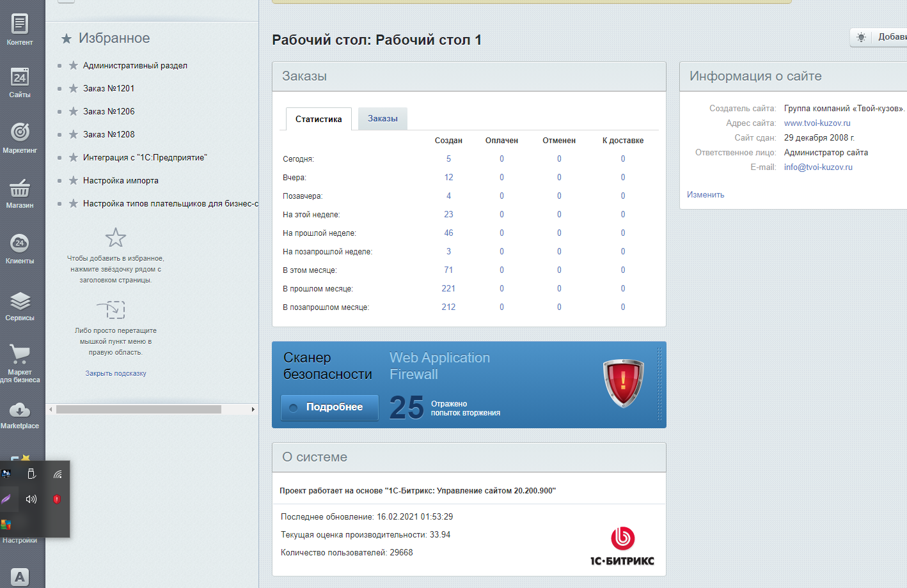Image resolution: width=907 pixels, height=588 pixels.
Task: Click the number 25 of blocked intrusions
Action: 406,407
